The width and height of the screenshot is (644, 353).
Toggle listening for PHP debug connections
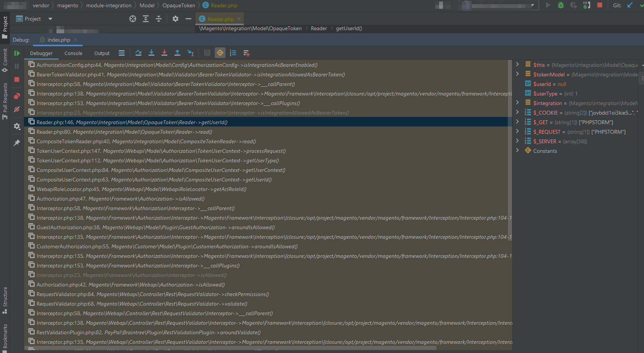(587, 5)
